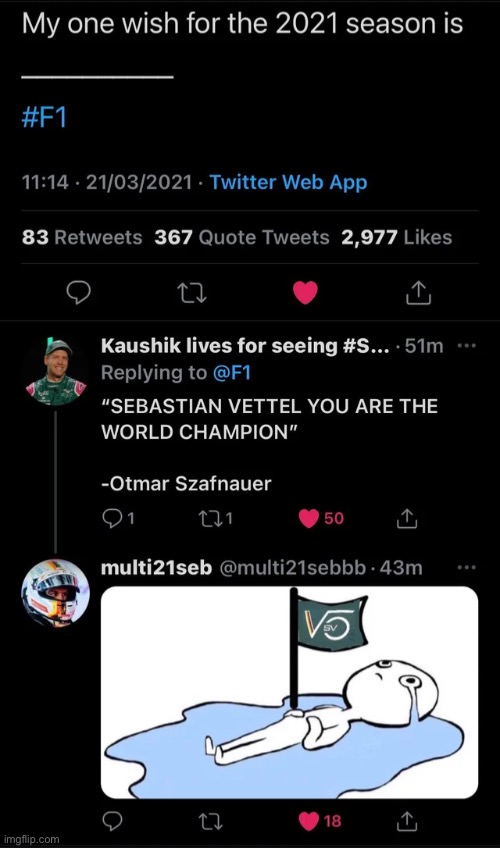Open more options on Kaushik's reply
This screenshot has width=500, height=848.
(466, 346)
